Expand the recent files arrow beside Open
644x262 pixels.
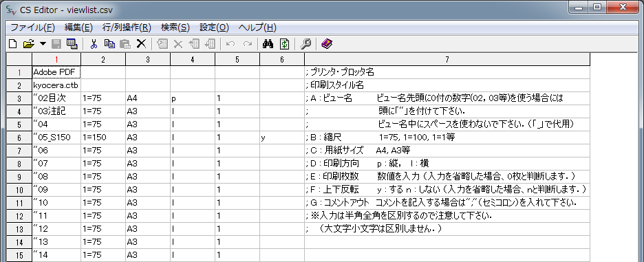click(x=43, y=44)
